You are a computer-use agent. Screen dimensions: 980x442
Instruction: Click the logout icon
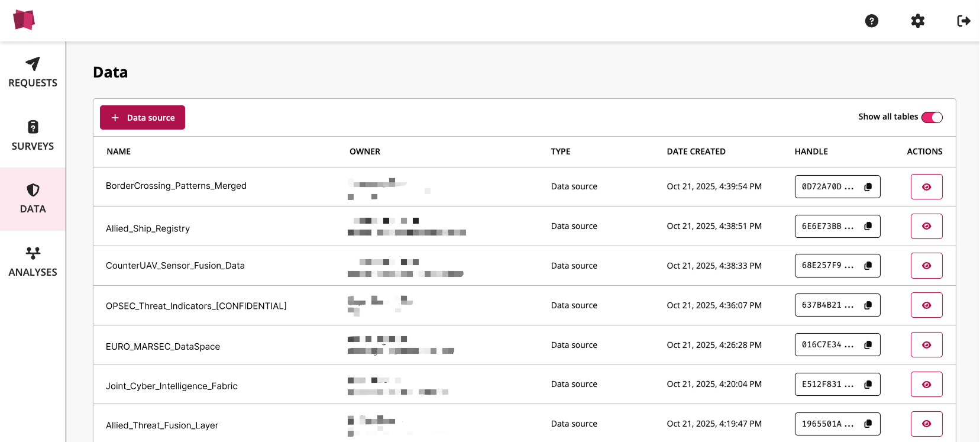963,21
